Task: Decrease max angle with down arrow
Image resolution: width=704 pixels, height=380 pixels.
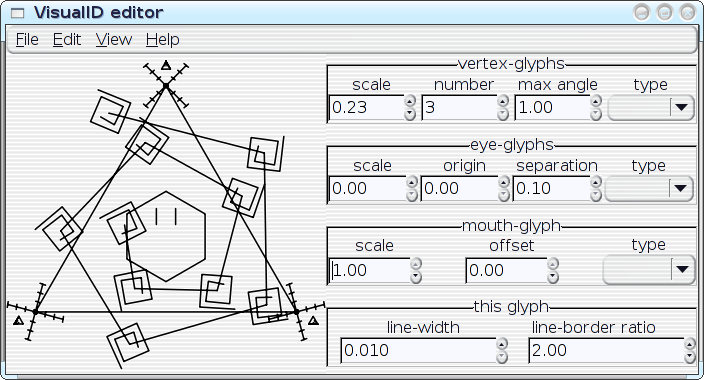Action: (596, 115)
